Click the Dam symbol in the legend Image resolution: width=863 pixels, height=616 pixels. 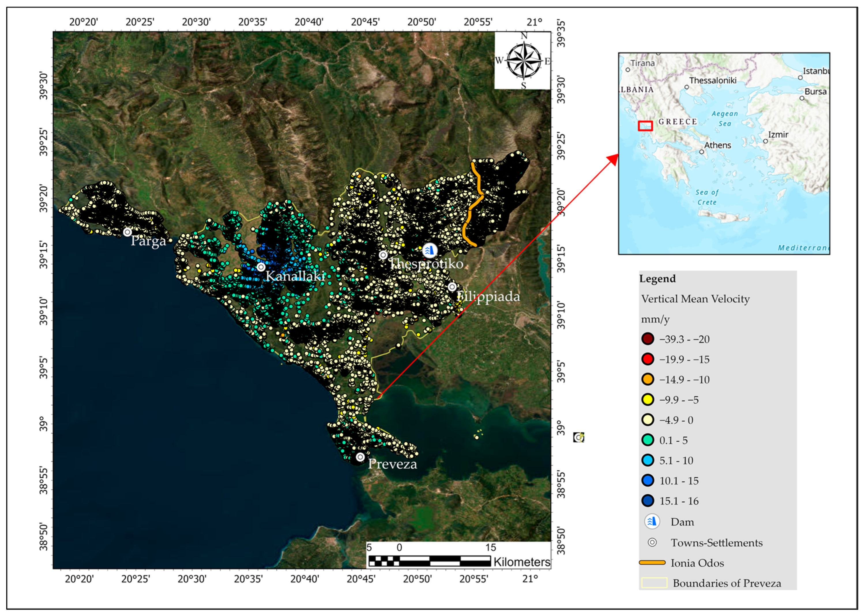(x=652, y=521)
